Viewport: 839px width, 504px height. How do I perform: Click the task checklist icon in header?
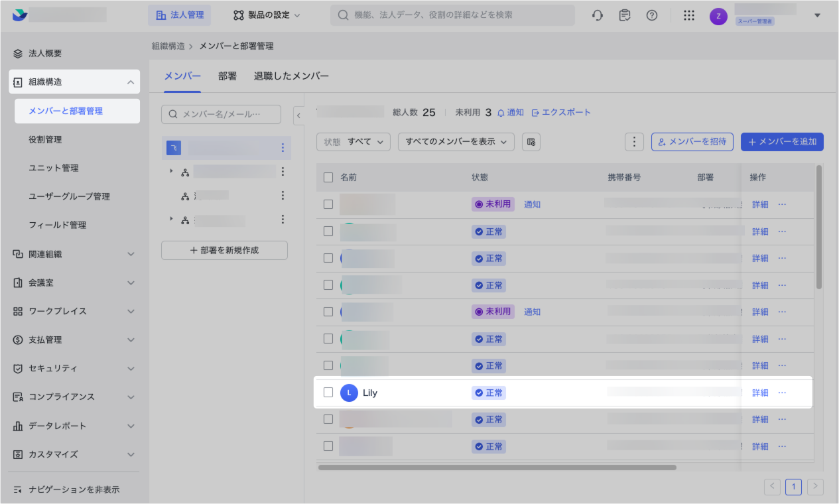624,15
